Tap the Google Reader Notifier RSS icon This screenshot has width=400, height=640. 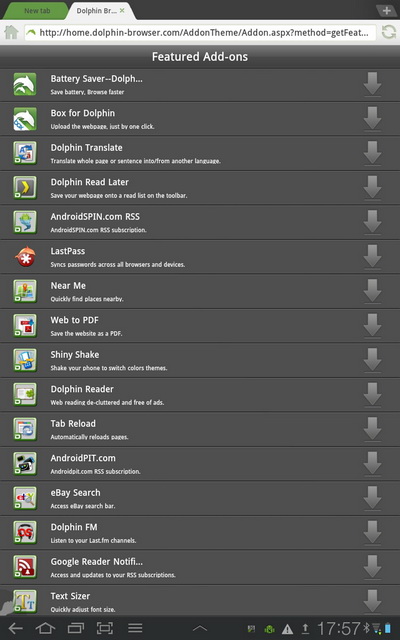[25, 567]
